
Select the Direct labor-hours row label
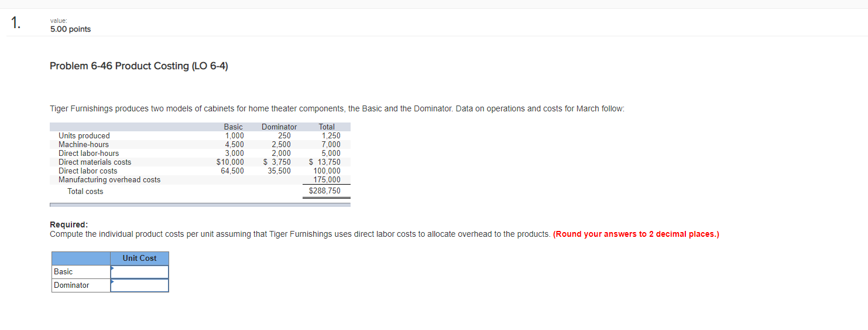tap(88, 154)
